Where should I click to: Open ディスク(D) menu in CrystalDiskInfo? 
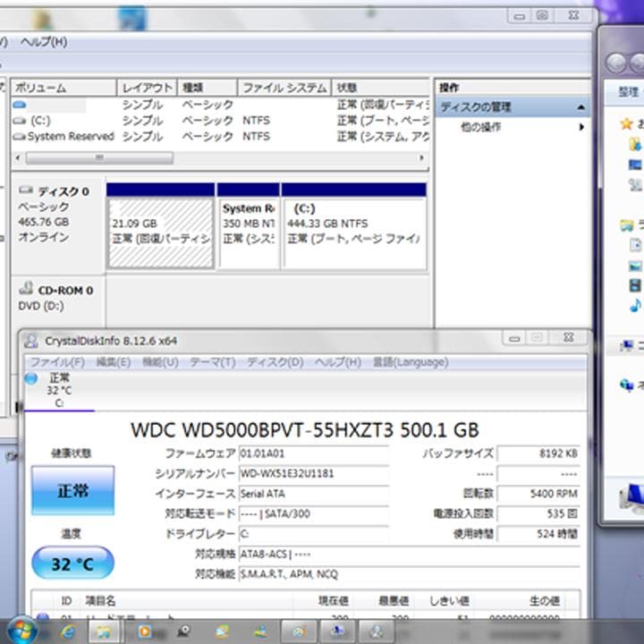(x=275, y=362)
